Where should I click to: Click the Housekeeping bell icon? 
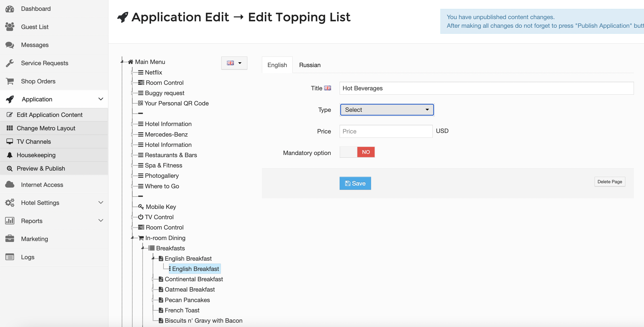click(10, 155)
